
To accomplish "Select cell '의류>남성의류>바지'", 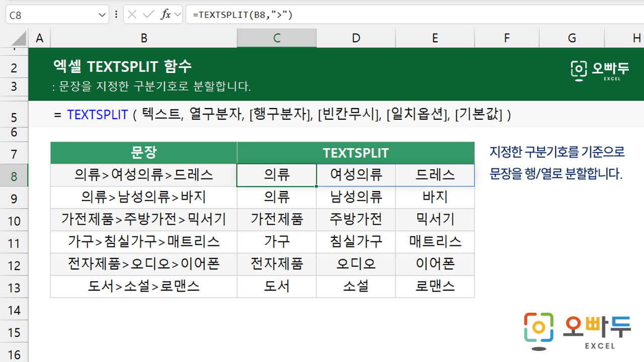I will tap(144, 198).
